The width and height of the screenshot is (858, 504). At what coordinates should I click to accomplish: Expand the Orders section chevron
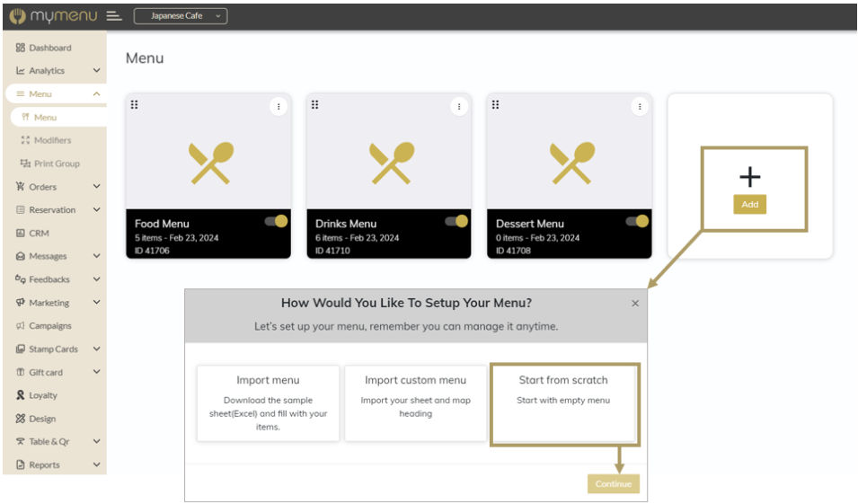(x=96, y=187)
